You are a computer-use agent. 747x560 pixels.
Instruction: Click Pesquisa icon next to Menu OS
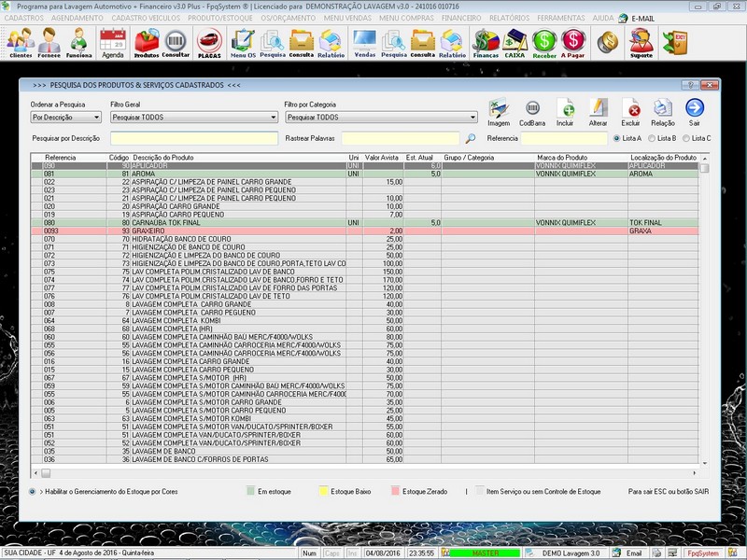pyautogui.click(x=273, y=43)
